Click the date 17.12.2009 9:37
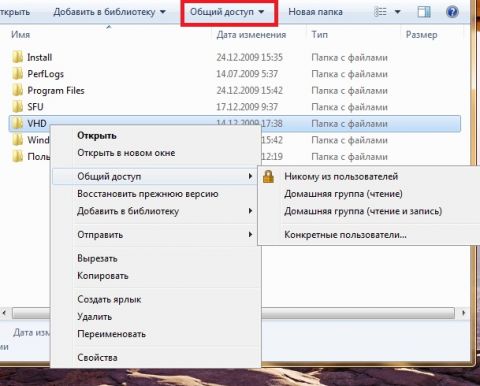This screenshot has height=386, width=480. (247, 107)
